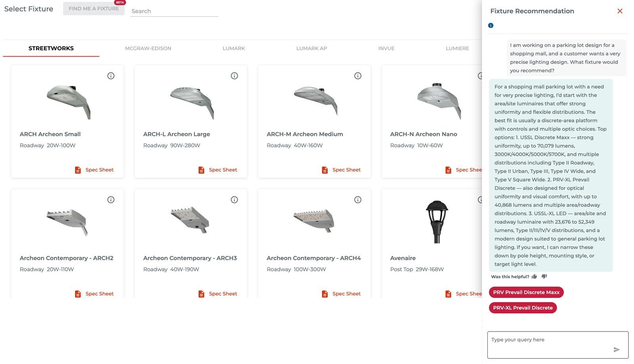Select the Archeon Contemporary ARCH4 image

314,221
